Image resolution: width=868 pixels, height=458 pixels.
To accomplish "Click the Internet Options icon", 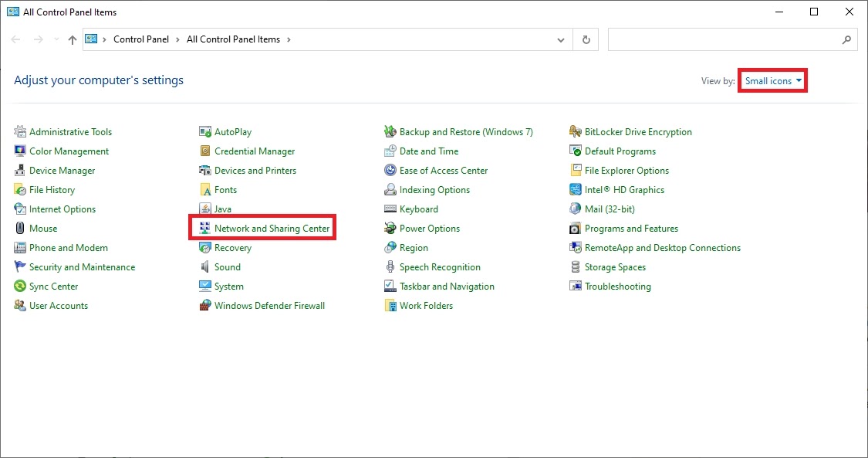I will pyautogui.click(x=20, y=209).
